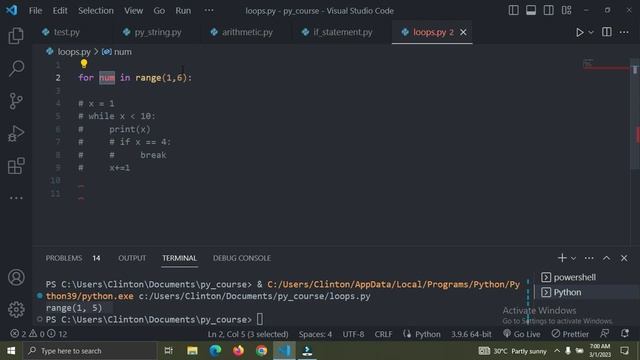640x360 pixels.
Task: Click Windows taskbar search box
Action: (90, 351)
